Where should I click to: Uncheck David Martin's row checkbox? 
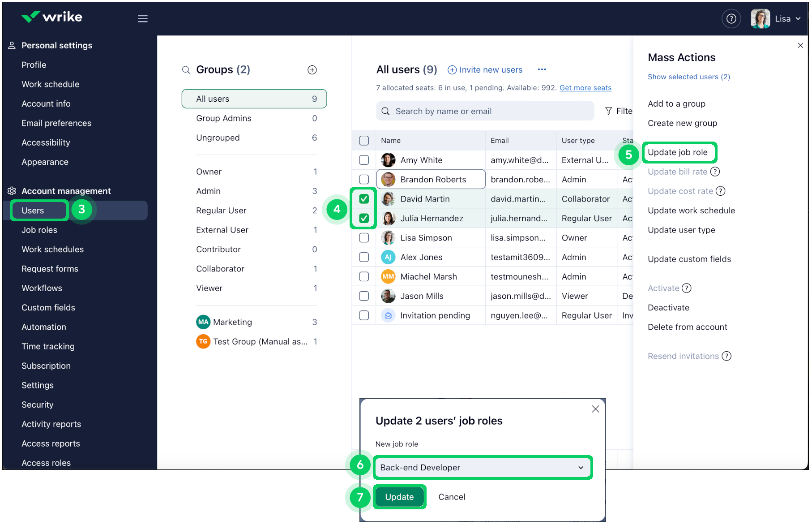(x=363, y=198)
